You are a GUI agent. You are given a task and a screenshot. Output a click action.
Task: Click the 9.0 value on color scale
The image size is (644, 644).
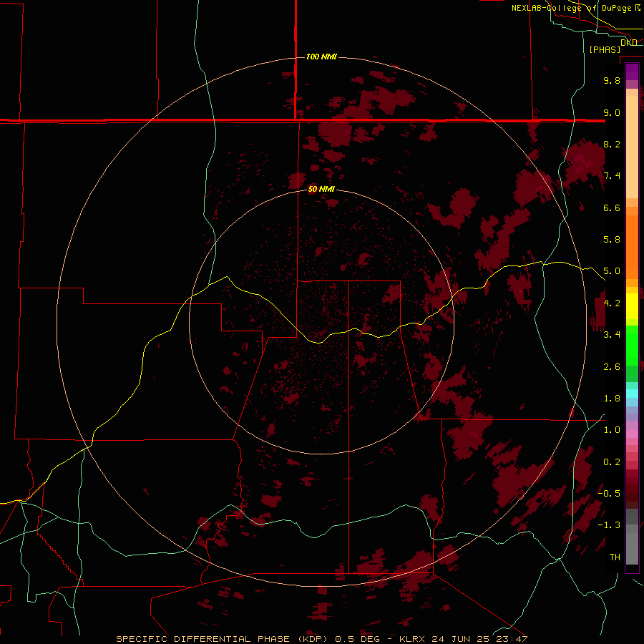pyautogui.click(x=612, y=112)
